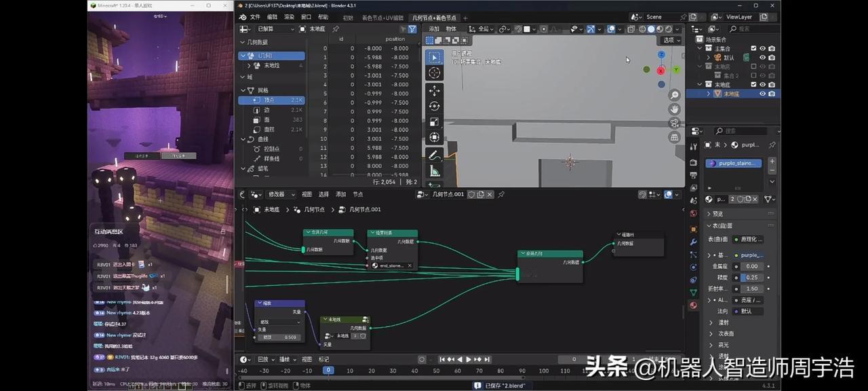Toggle camera view icon in viewport
Viewport: 868px width, 391px height.
pos(674,123)
